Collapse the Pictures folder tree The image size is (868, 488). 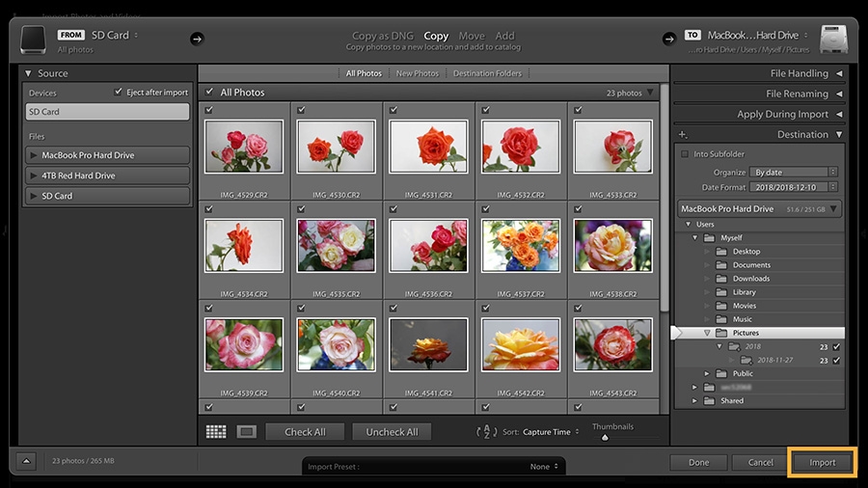coord(707,333)
